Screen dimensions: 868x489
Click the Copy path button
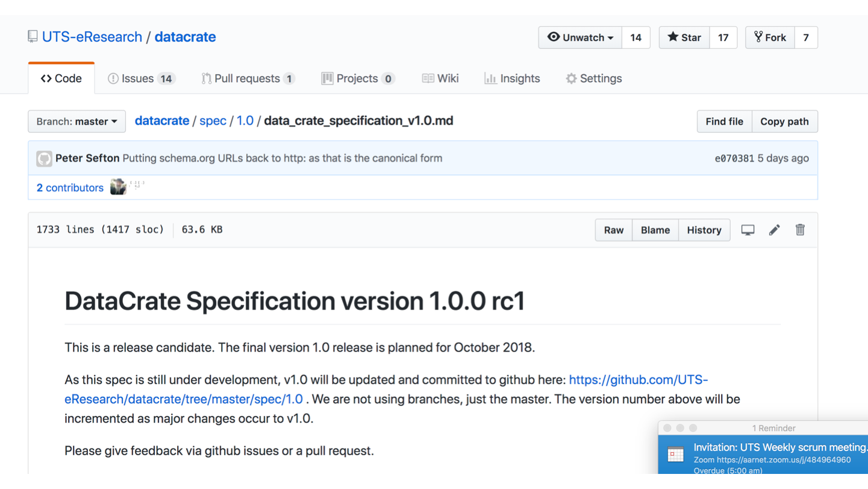[784, 121]
